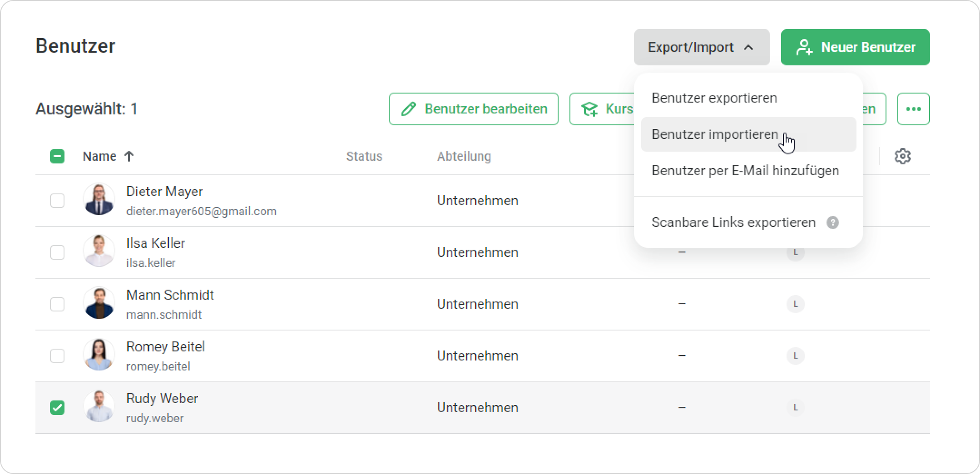Collapse the Export/Import dropdown
980x474 pixels.
click(x=701, y=47)
